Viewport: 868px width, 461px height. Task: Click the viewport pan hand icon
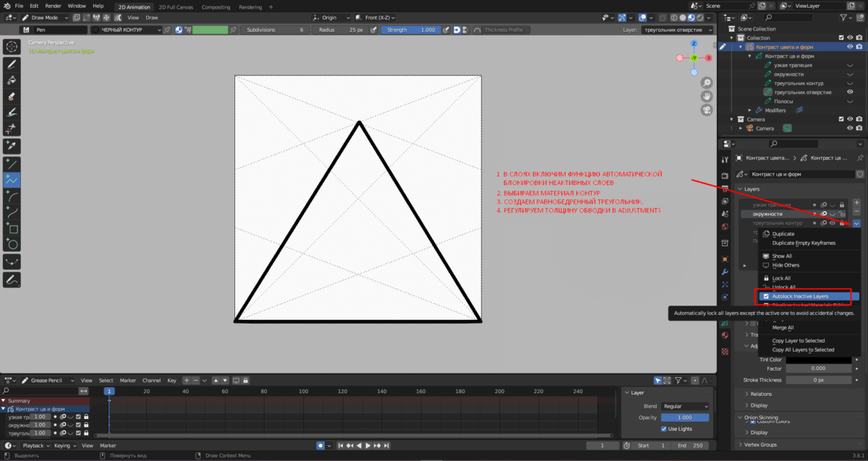(x=706, y=96)
